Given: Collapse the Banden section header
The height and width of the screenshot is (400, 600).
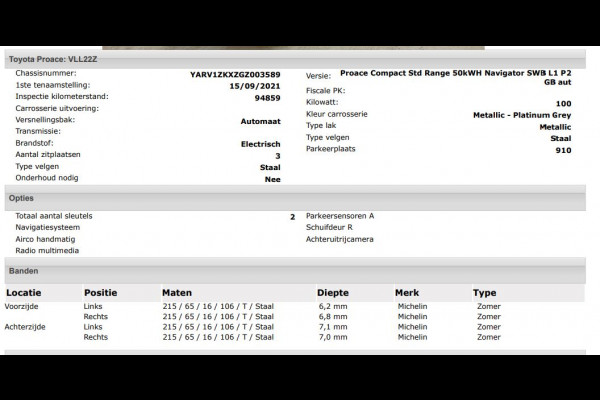Looking at the screenshot, I should click(x=295, y=271).
